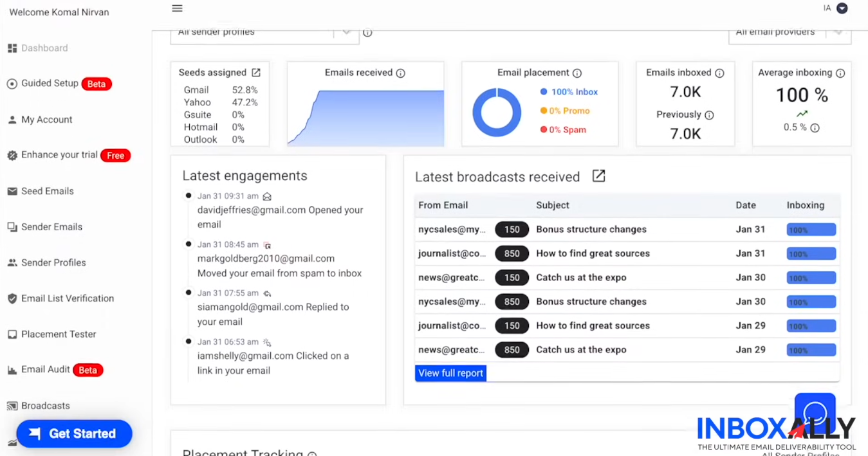The height and width of the screenshot is (456, 868).
Task: Click Sender Emails icon in sidebar
Action: (x=12, y=227)
